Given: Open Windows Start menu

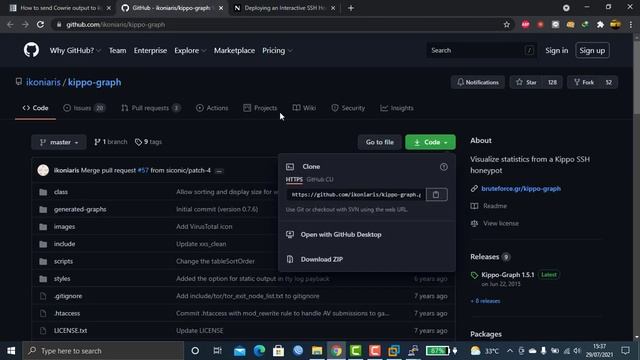Looking at the screenshot, I should [11, 351].
